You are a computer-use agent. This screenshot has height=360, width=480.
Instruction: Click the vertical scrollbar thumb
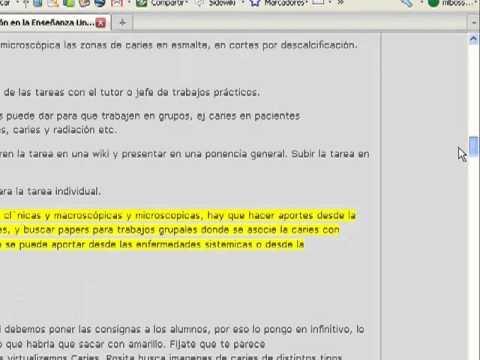coord(473,145)
